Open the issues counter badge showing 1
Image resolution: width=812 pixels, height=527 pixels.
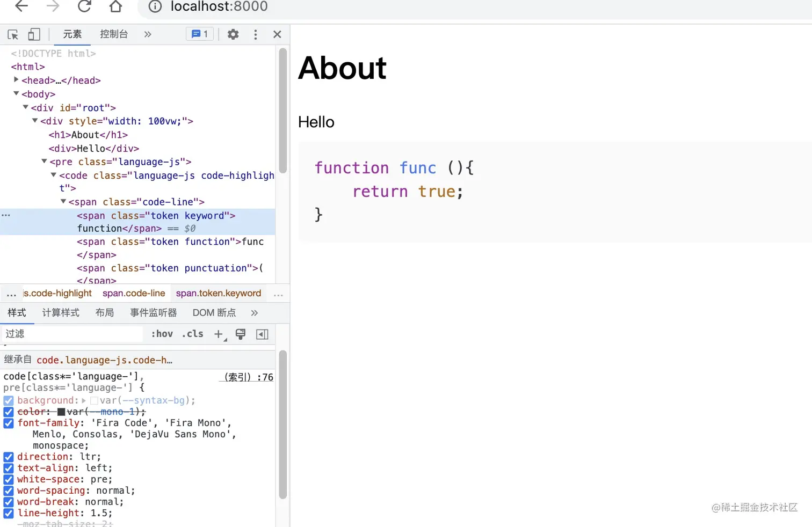pos(200,34)
